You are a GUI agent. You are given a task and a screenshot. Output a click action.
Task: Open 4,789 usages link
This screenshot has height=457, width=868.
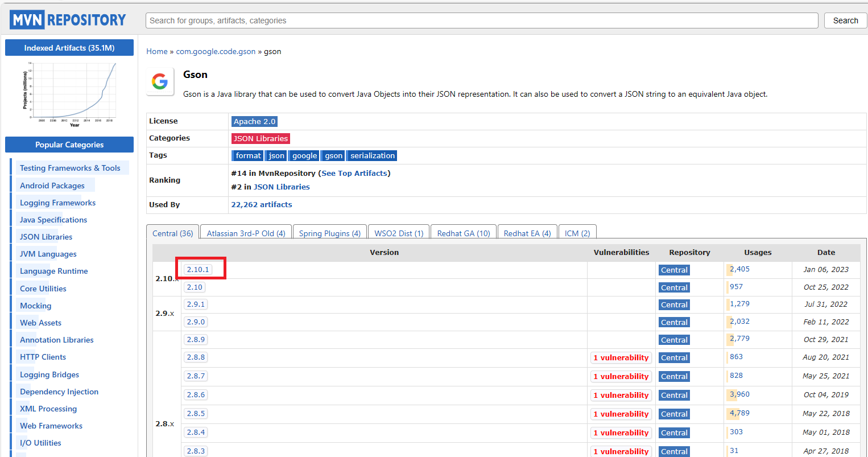739,413
